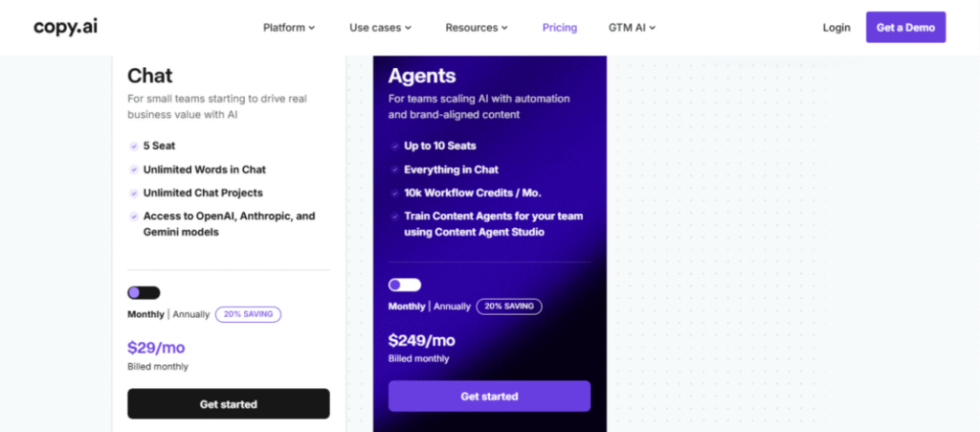The width and height of the screenshot is (980, 432).
Task: Select Annually under the Chat plan
Action: tap(191, 314)
